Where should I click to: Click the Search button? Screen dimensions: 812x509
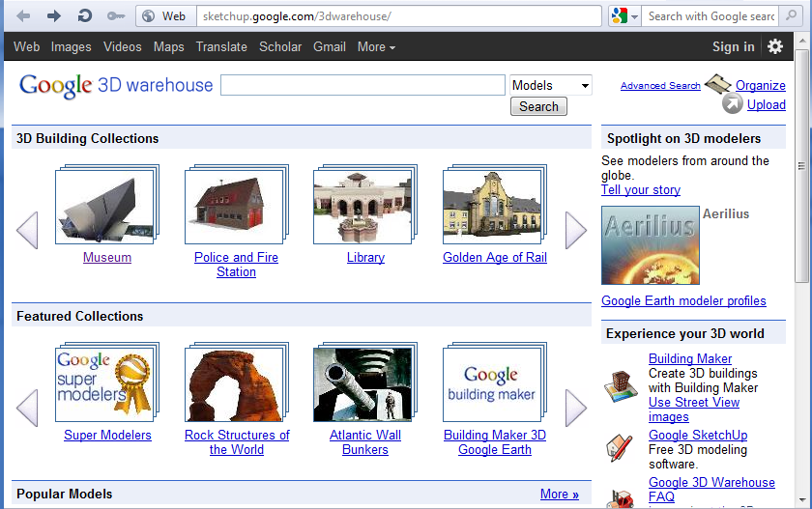coord(538,106)
